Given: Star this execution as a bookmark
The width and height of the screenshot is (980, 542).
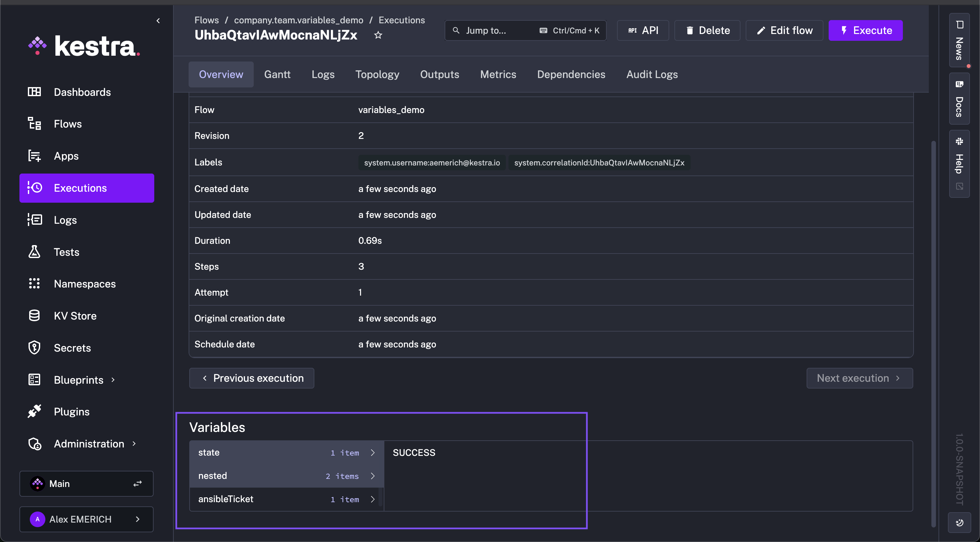Looking at the screenshot, I should [378, 35].
